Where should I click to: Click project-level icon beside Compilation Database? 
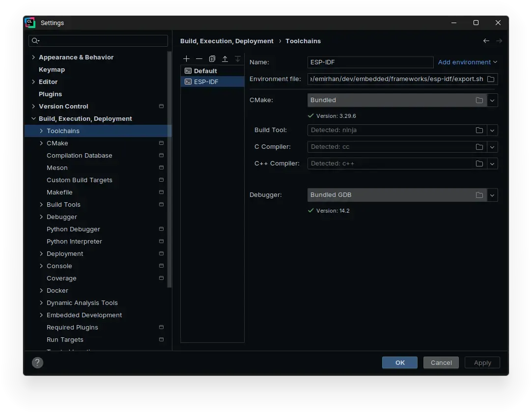click(x=161, y=155)
